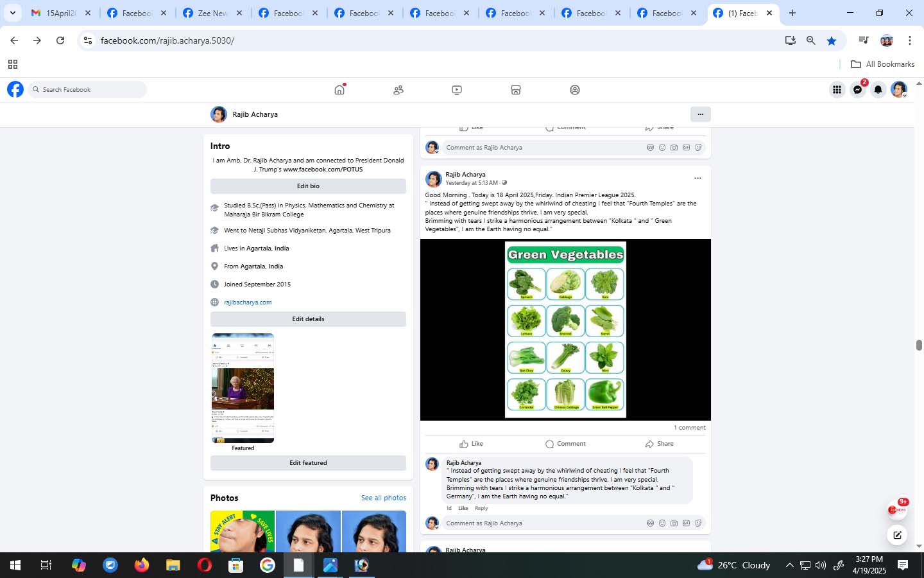
Task: Click the sticker icon in lower comment box
Action: click(x=698, y=523)
